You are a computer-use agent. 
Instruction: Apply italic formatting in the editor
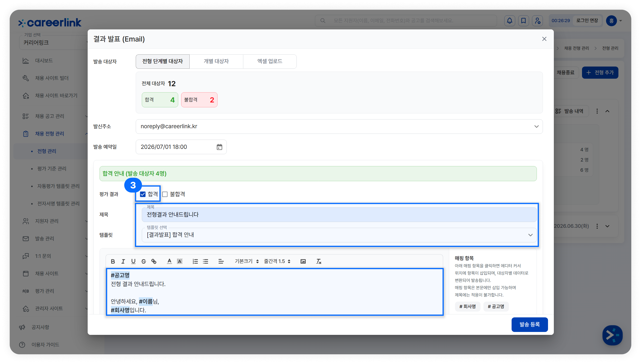(123, 261)
